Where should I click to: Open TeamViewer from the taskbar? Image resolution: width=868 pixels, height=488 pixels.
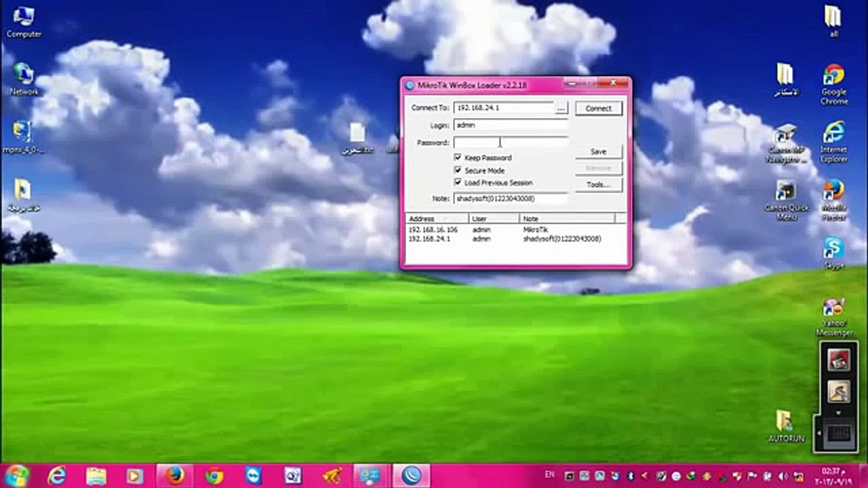click(254, 476)
